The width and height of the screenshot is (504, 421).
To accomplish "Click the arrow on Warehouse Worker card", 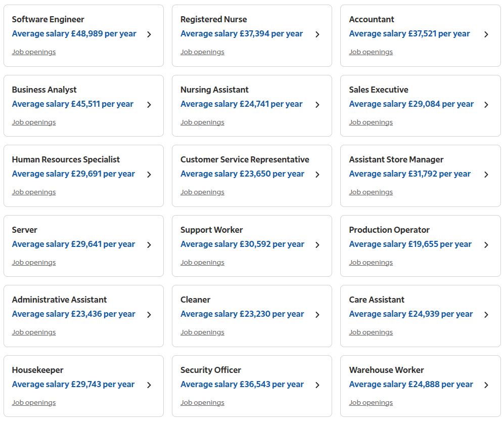I will [x=486, y=385].
